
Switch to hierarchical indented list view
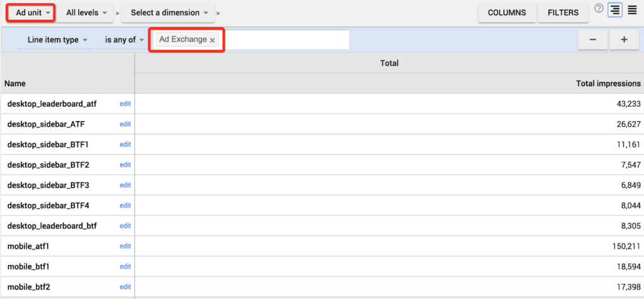[615, 10]
